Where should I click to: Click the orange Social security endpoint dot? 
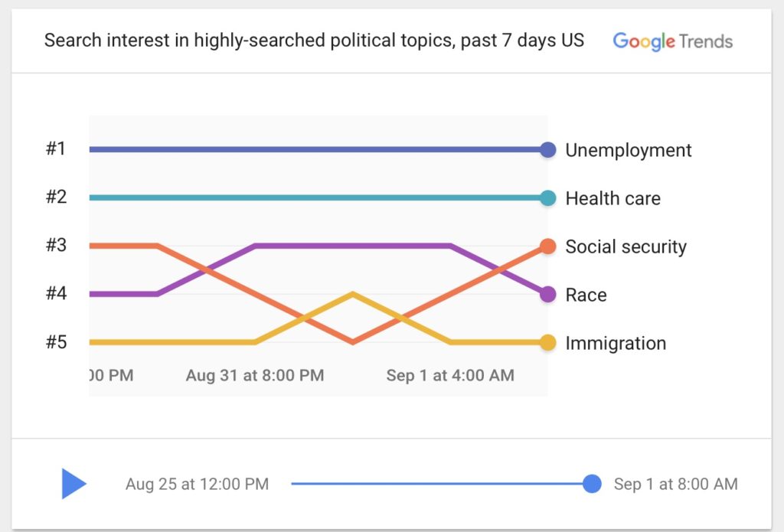547,246
